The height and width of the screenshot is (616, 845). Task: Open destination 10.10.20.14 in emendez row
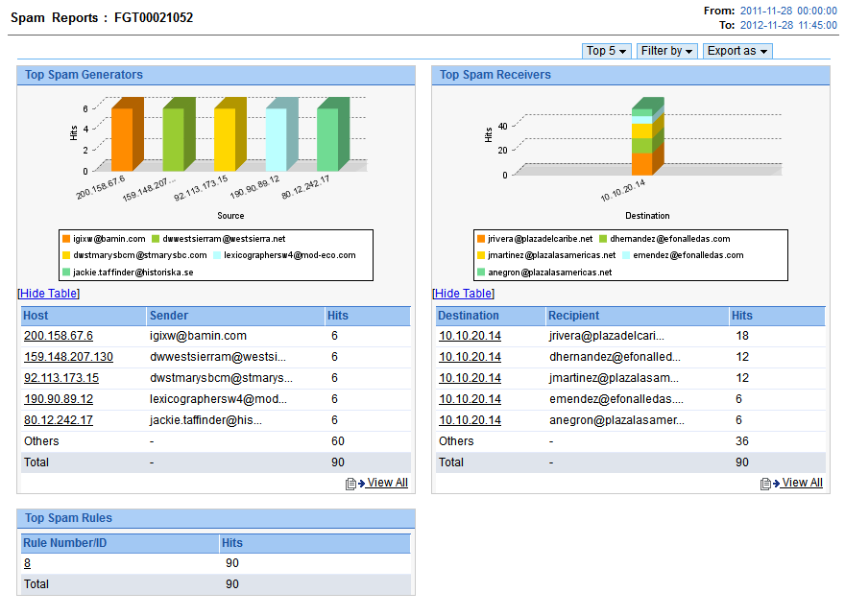[470, 399]
